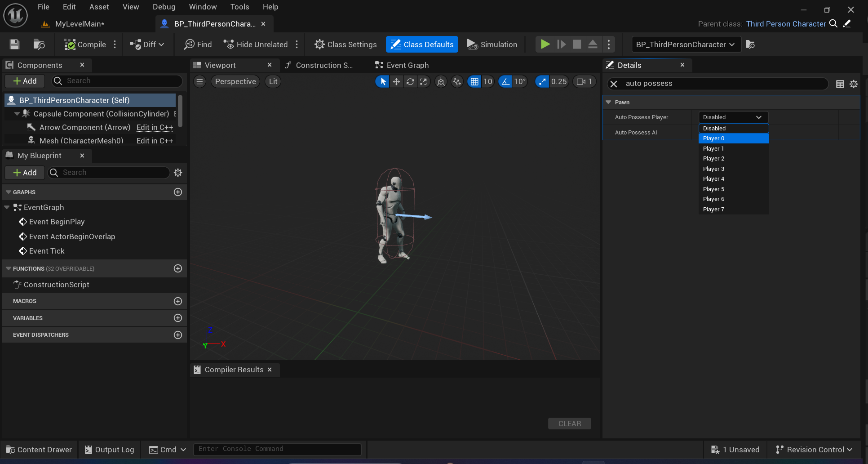Toggle Simulation mode
868x464 pixels.
coord(492,44)
